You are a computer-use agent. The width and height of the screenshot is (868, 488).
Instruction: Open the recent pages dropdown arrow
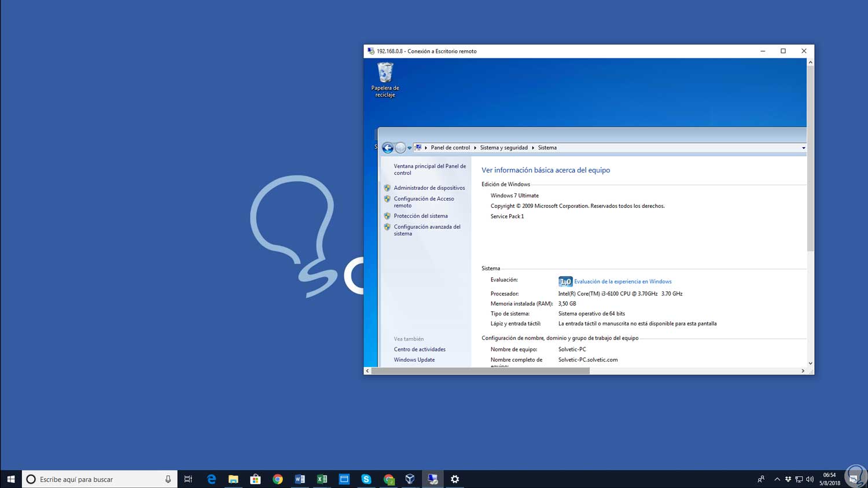(409, 148)
